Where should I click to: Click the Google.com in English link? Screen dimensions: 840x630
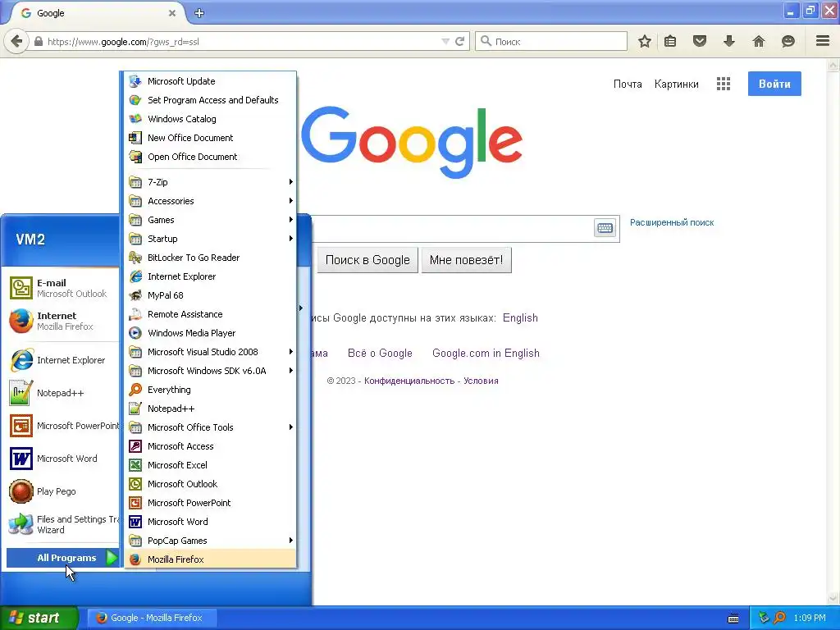(486, 353)
